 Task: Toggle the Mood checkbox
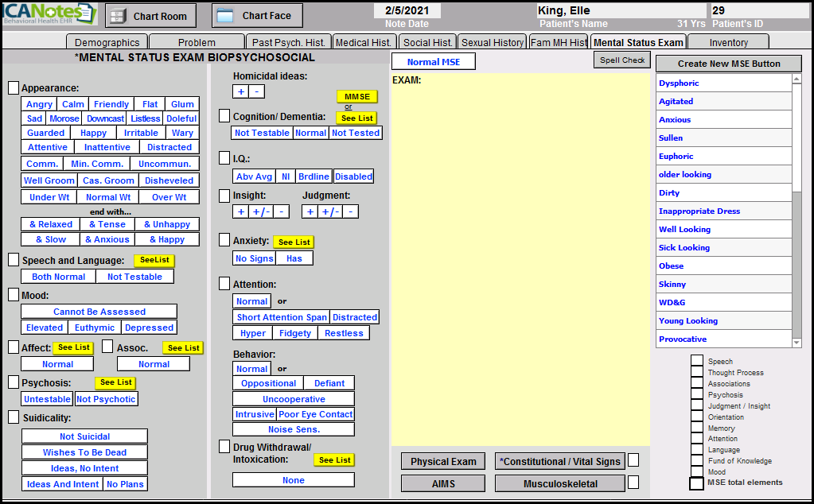pos(14,295)
